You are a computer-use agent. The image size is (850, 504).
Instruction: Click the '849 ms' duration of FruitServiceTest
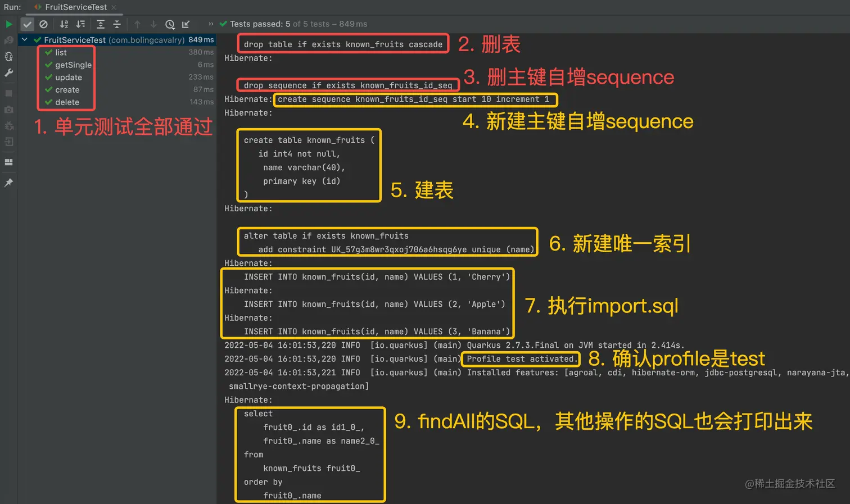pyautogui.click(x=201, y=40)
